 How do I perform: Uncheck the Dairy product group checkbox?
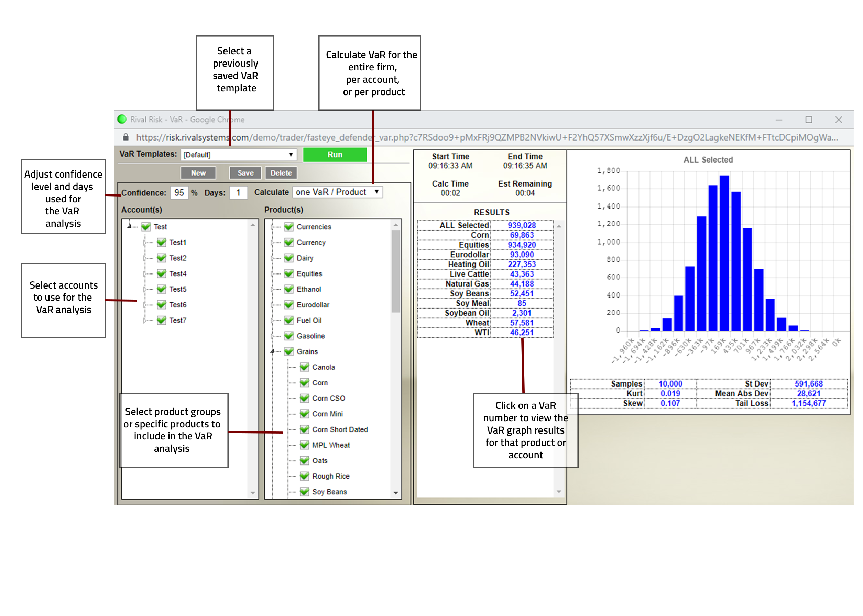coord(289,258)
